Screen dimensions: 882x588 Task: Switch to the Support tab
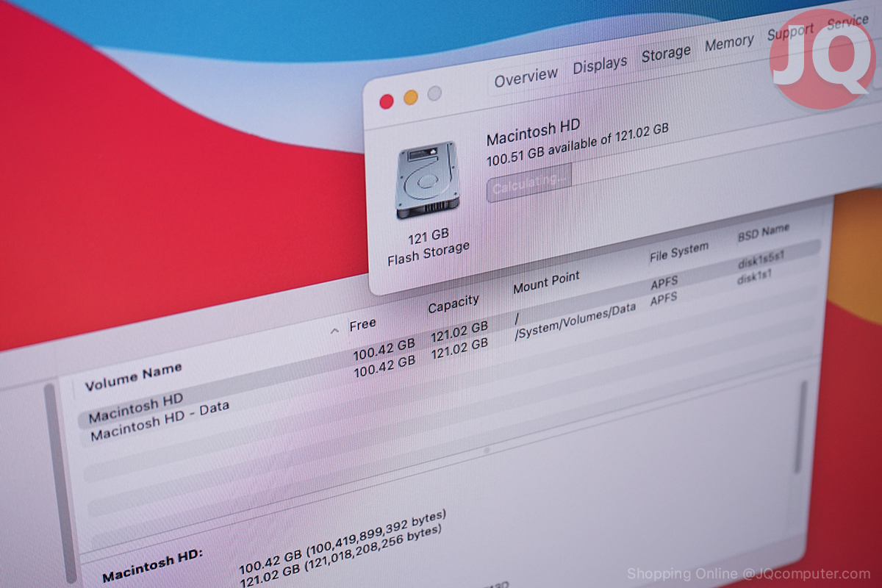(790, 32)
